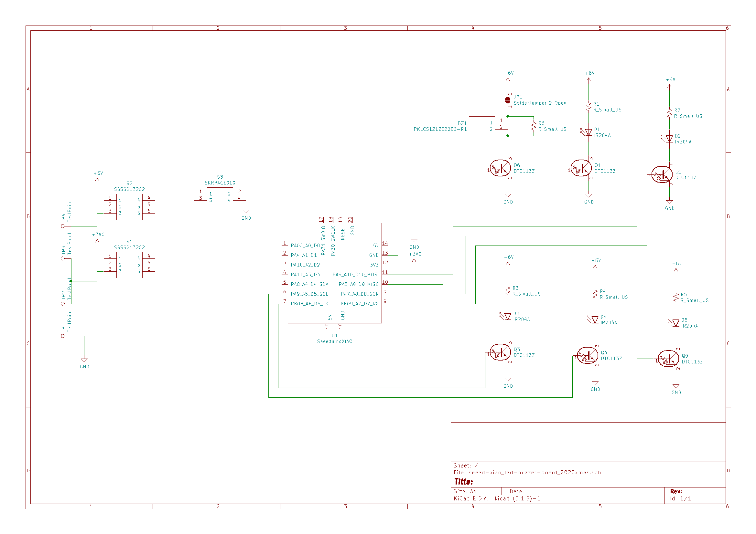Click the Q5 transistor near bottom right
Viewport: 756px width, 534px height.
pos(669,359)
